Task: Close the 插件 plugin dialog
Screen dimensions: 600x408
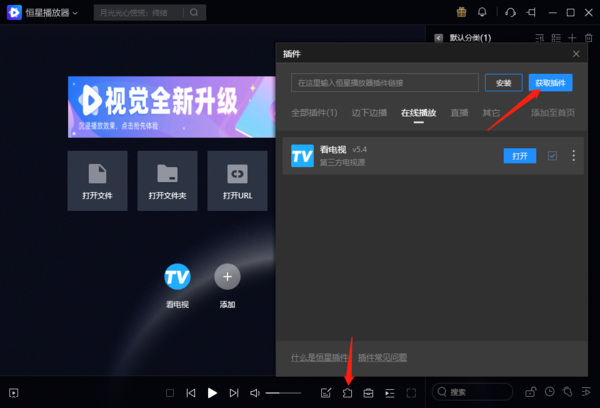Action: [576, 54]
